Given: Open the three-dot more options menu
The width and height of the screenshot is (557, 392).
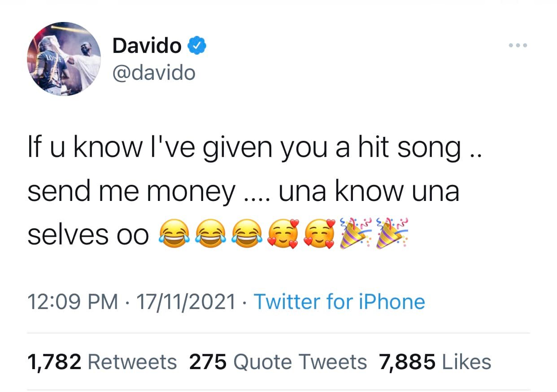Looking at the screenshot, I should (518, 45).
